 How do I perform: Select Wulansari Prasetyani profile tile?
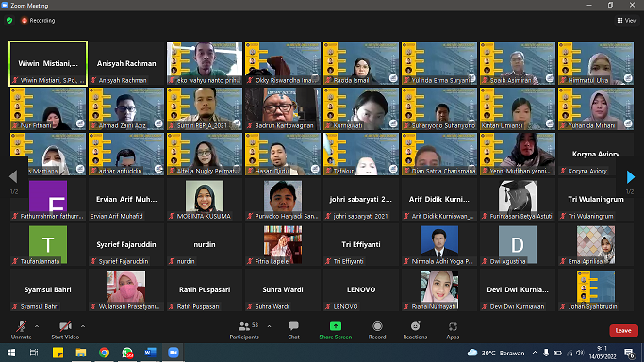(126, 289)
